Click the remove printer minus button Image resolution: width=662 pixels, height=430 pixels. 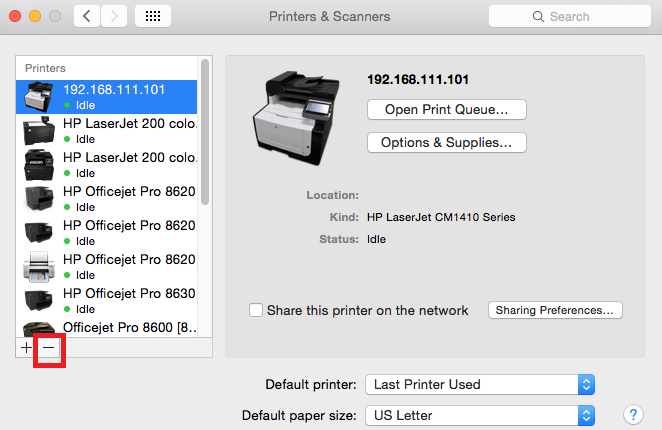(x=48, y=347)
